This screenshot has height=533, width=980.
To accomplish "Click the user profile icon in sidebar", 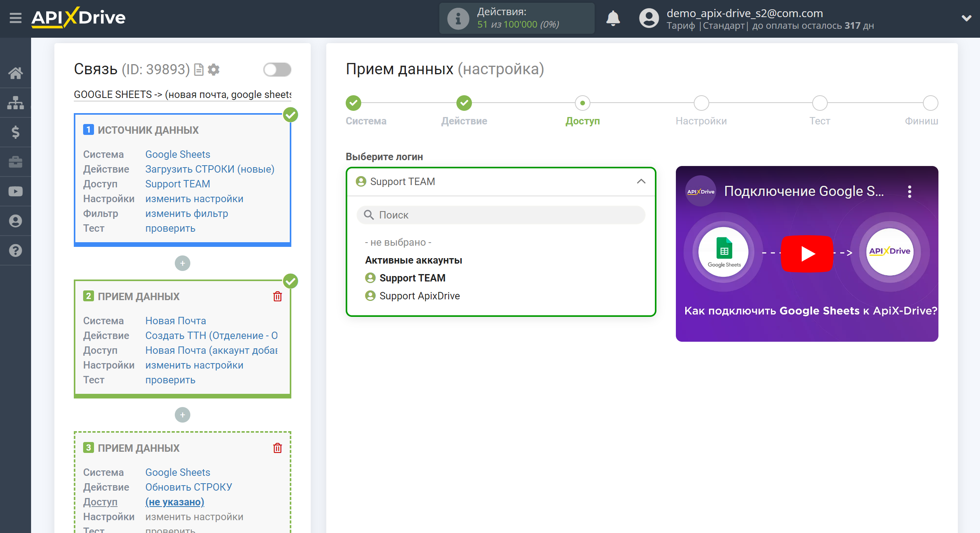I will point(16,220).
